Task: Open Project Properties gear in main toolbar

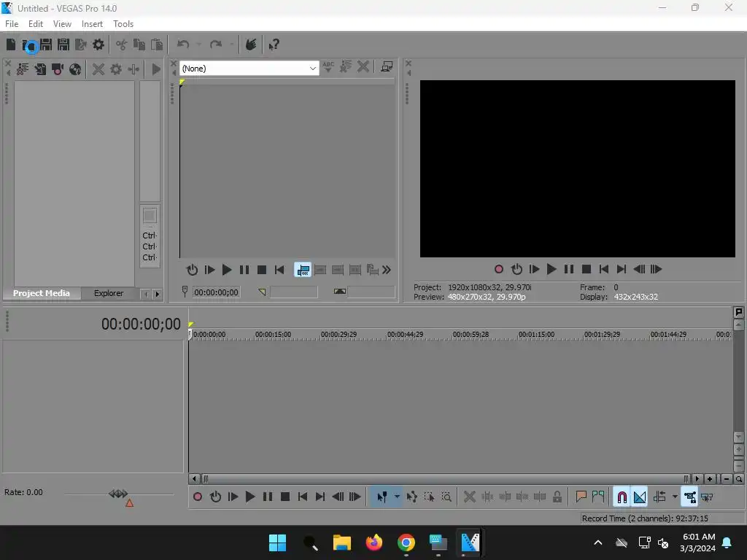Action: tap(98, 44)
